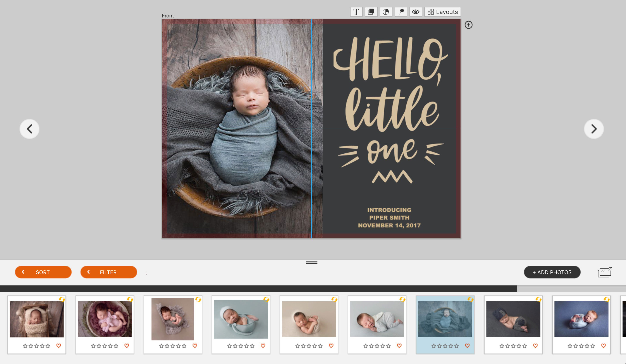Click the 'INTRODUCING' text line on card
Image resolution: width=626 pixels, height=364 pixels.
tap(389, 210)
